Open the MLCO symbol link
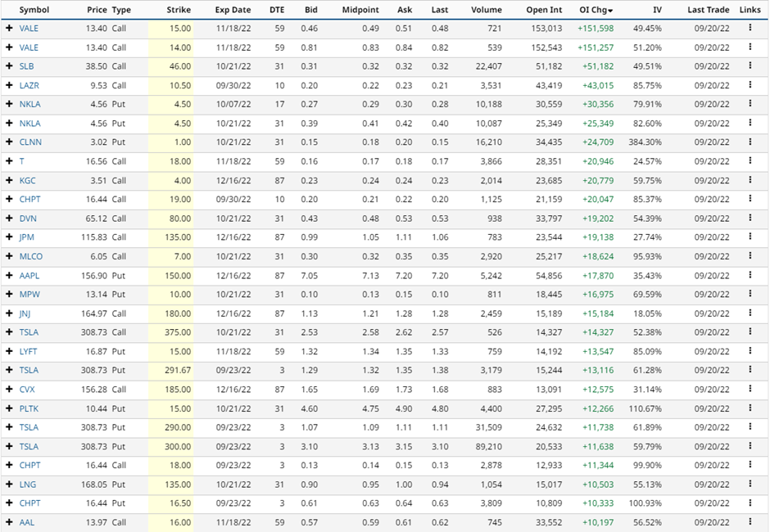 tap(31, 256)
